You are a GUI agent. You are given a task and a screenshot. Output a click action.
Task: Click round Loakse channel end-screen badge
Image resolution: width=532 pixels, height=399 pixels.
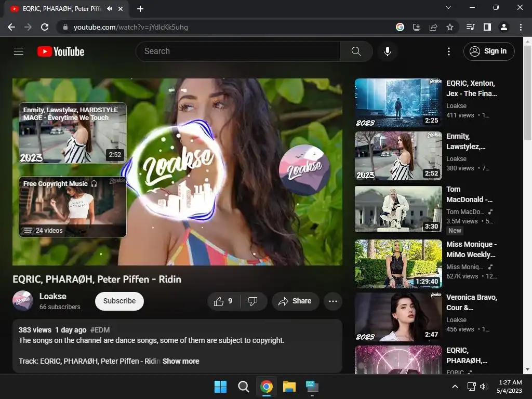304,169
